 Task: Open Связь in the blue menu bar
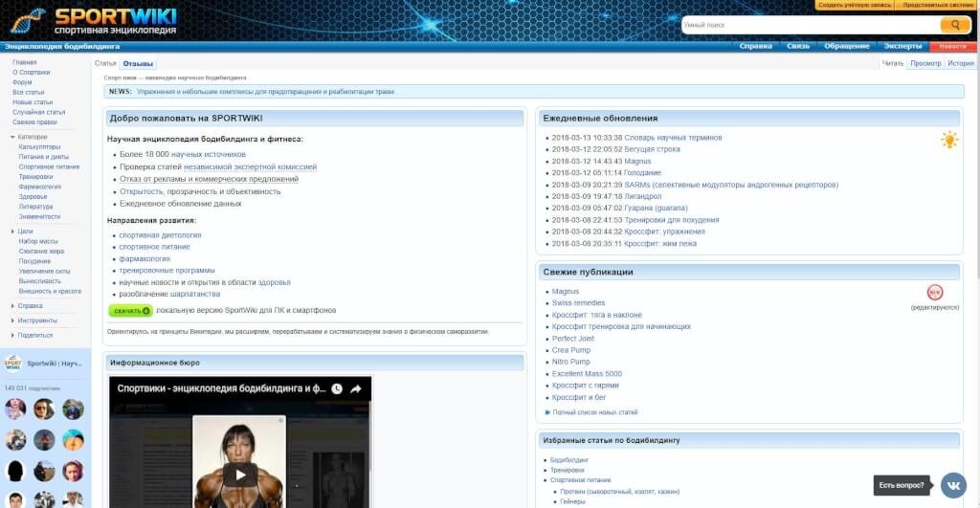point(798,46)
